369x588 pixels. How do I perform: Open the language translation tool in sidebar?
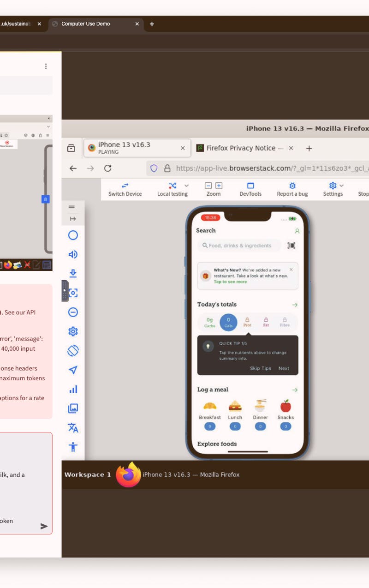click(73, 428)
